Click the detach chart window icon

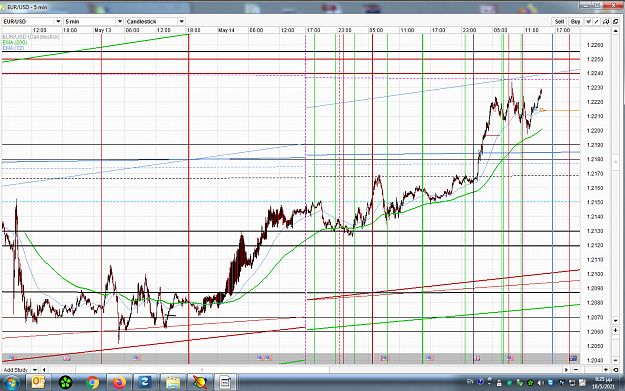click(615, 22)
